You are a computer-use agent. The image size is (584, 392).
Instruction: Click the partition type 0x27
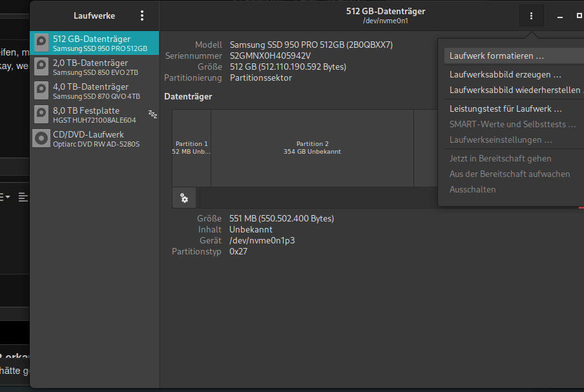pos(238,252)
